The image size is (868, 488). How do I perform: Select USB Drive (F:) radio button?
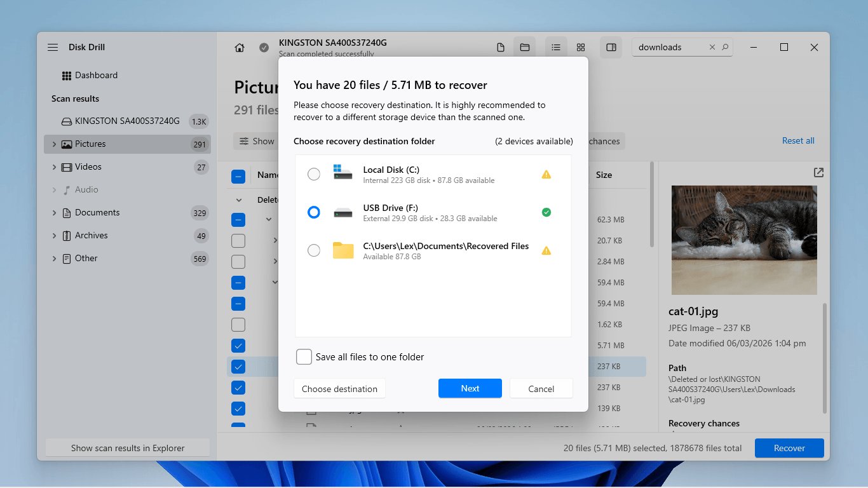click(314, 212)
